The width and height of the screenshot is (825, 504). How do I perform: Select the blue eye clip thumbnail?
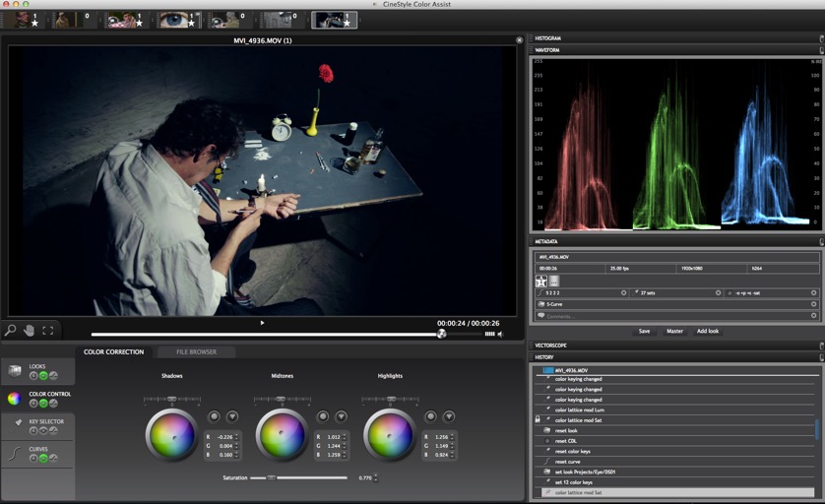tap(177, 20)
